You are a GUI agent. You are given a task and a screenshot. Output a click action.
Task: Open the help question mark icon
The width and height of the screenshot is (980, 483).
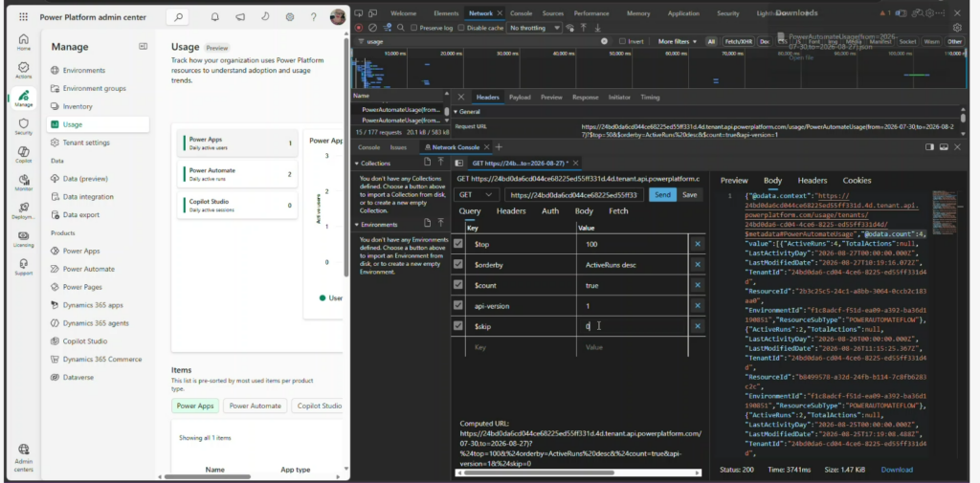point(314,17)
